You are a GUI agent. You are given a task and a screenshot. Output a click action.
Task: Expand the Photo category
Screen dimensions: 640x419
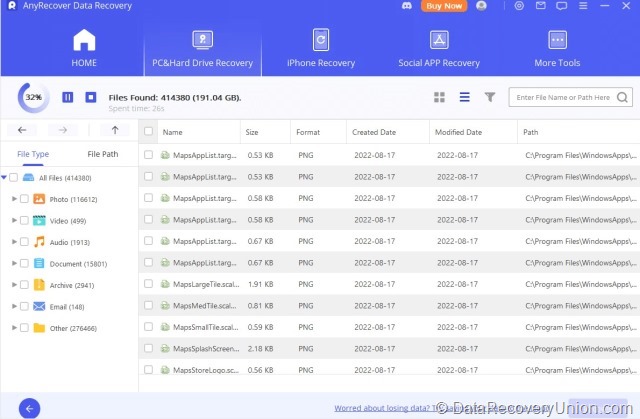click(14, 199)
